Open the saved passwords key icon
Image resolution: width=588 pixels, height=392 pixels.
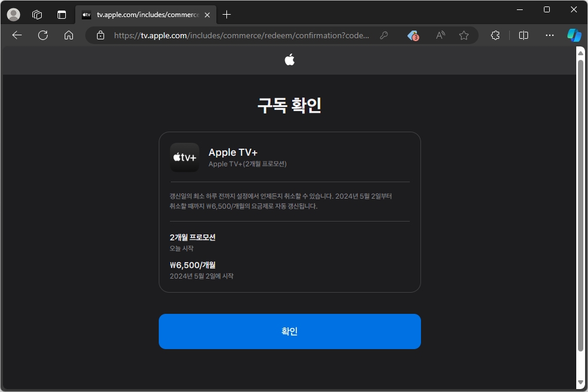click(x=383, y=35)
